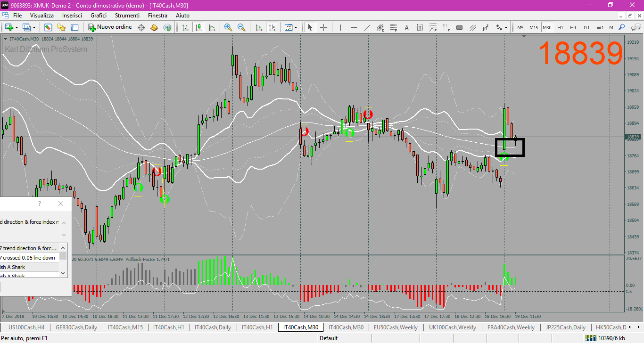Open the indicators list icon
Screen dimensions: 644x343
point(288,27)
